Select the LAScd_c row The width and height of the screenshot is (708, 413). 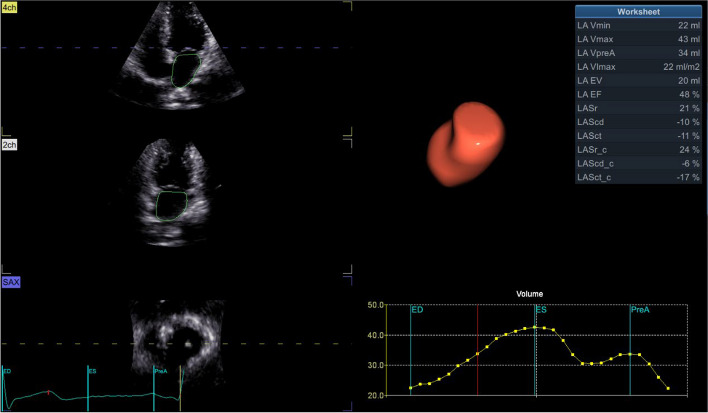point(638,163)
